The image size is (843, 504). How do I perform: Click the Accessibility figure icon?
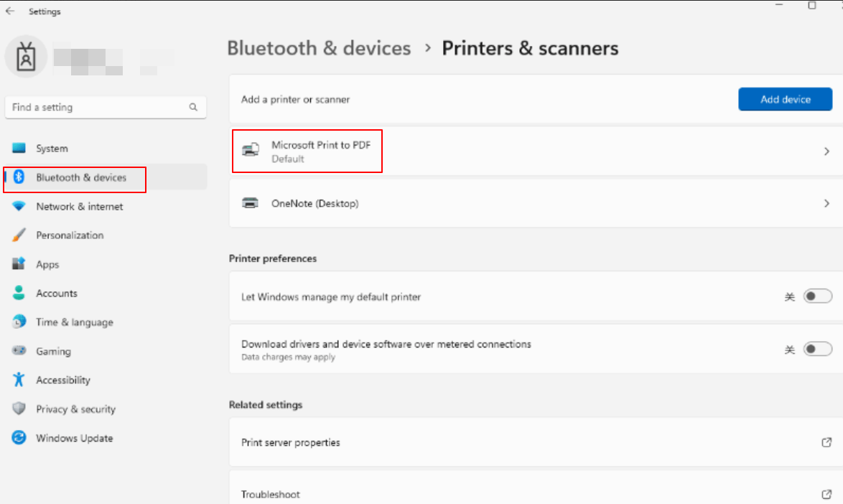pos(19,379)
